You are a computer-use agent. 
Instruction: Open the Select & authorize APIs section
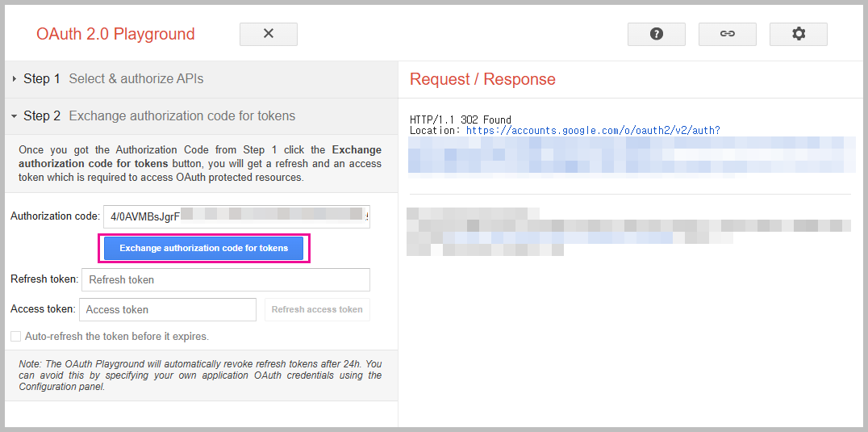136,79
